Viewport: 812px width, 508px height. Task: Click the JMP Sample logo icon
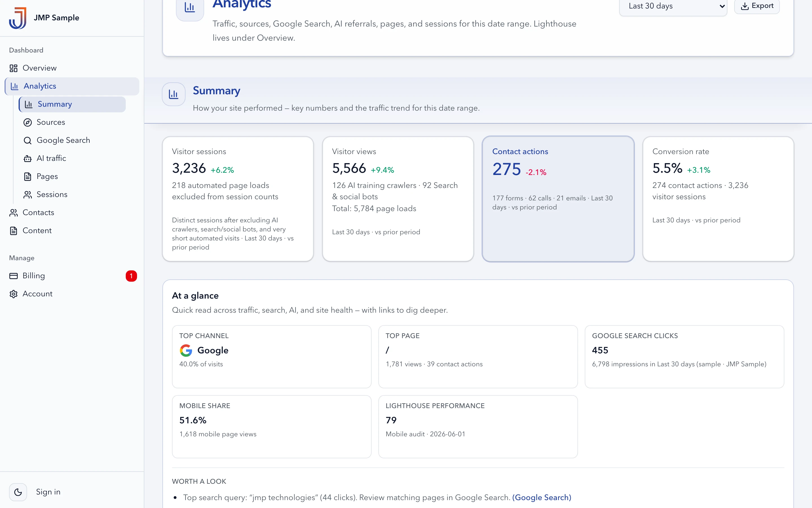18,18
